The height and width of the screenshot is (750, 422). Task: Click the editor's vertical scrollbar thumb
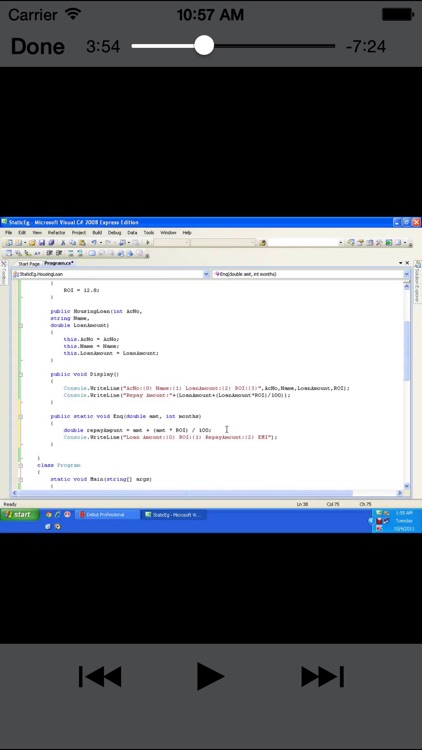click(407, 351)
